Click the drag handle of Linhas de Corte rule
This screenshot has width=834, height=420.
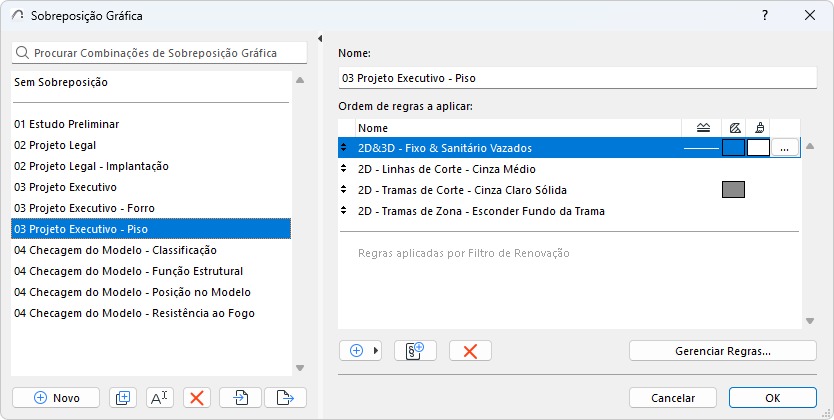pyautogui.click(x=345, y=169)
